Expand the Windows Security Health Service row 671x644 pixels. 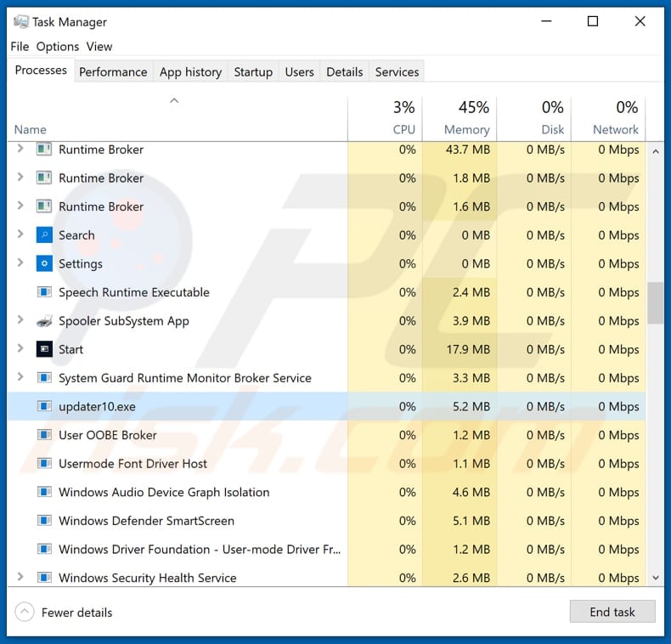(x=20, y=577)
